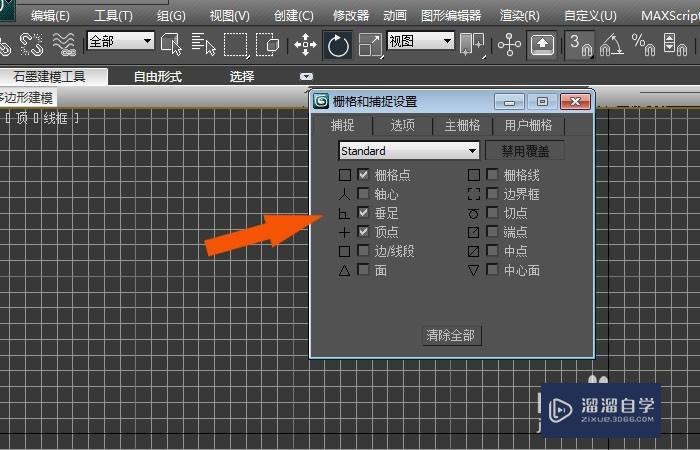
Task: Enable 面 snap checkbox
Action: coord(363,270)
